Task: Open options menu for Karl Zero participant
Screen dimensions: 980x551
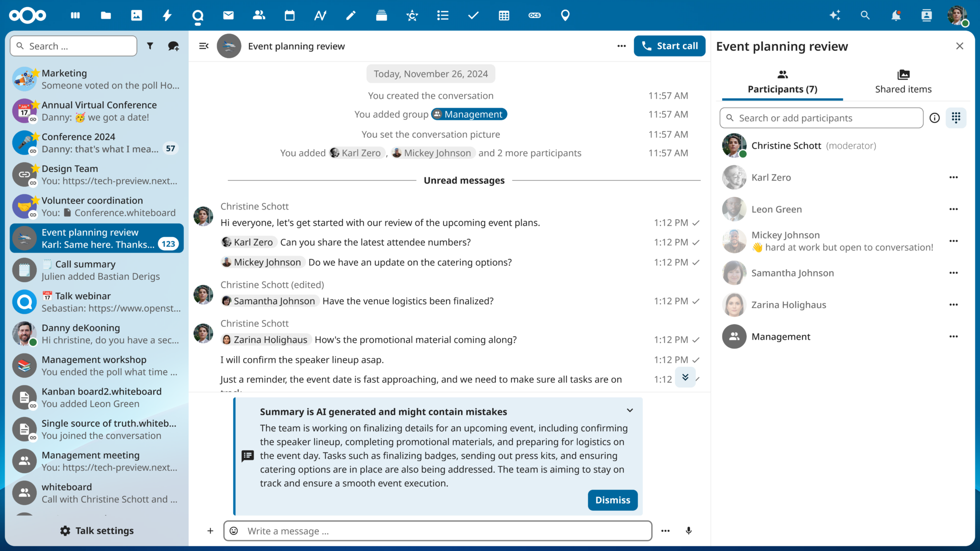Action: [953, 177]
